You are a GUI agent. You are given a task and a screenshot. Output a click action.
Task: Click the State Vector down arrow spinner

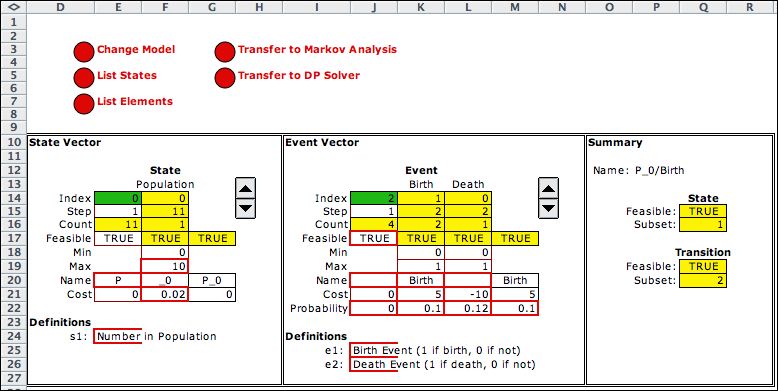point(246,208)
